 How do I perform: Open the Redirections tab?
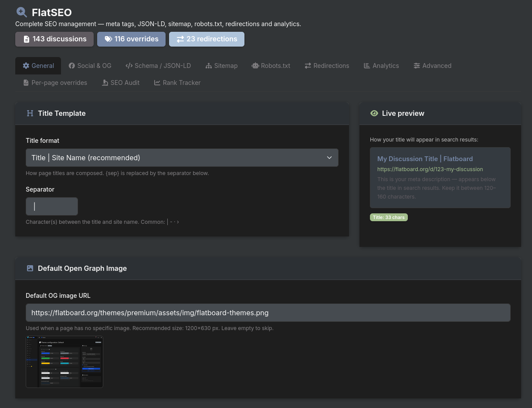click(x=327, y=66)
